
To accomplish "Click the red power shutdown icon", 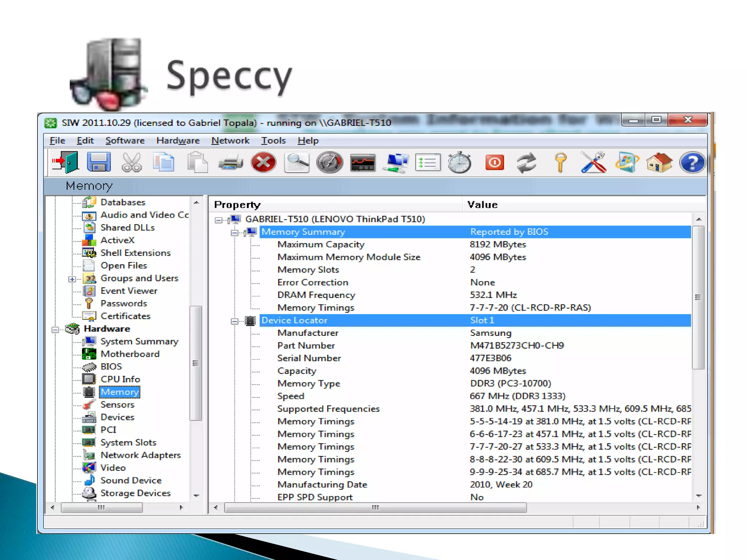I will pyautogui.click(x=495, y=163).
